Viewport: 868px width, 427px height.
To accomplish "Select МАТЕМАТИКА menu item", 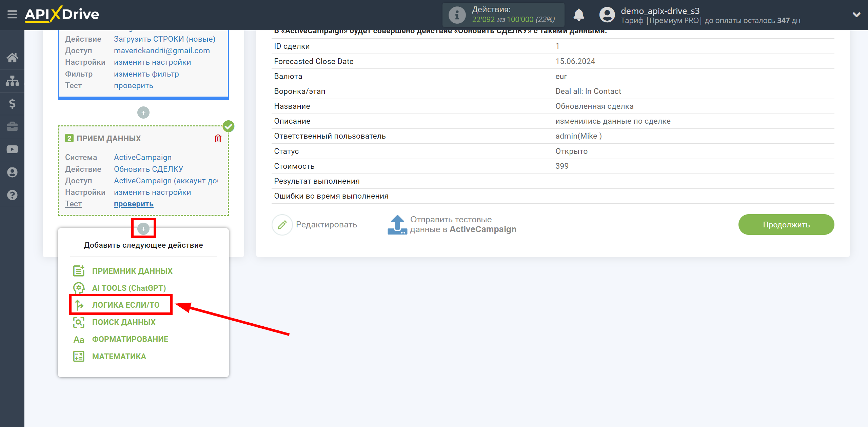I will coord(119,357).
